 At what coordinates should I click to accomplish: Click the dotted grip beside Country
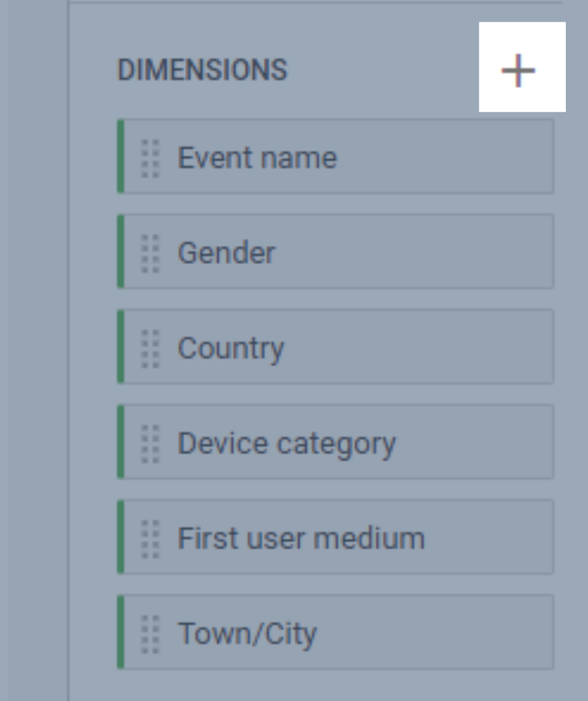coord(151,348)
